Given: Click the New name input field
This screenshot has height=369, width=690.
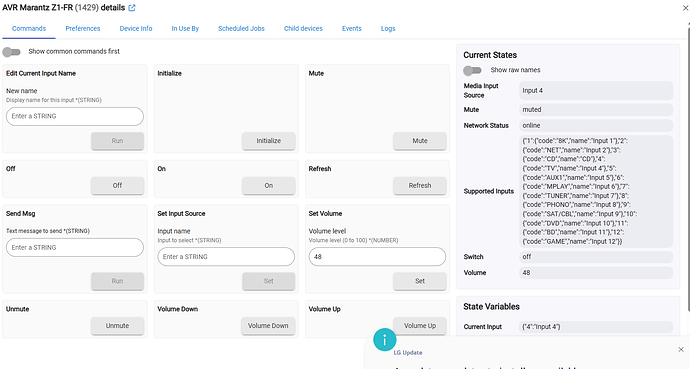Looking at the screenshot, I should coord(75,116).
